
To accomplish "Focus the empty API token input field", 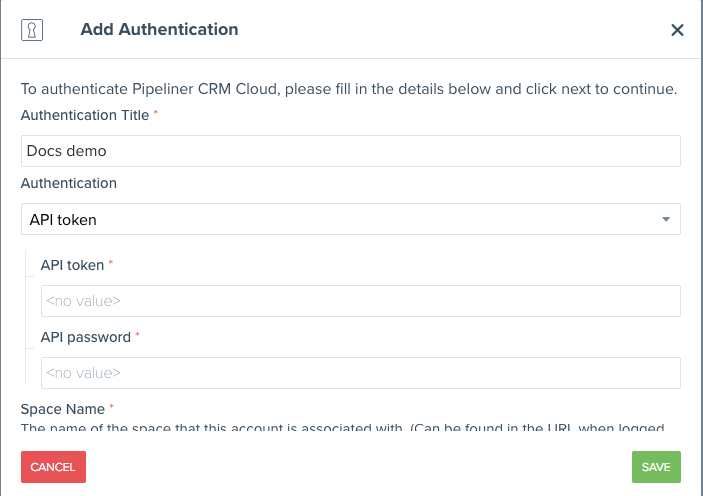I will coord(360,301).
